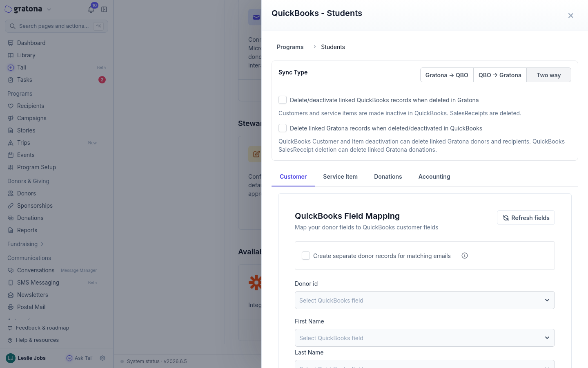Check delete linked Gratona records option
Image resolution: width=588 pixels, height=368 pixels.
click(283, 128)
